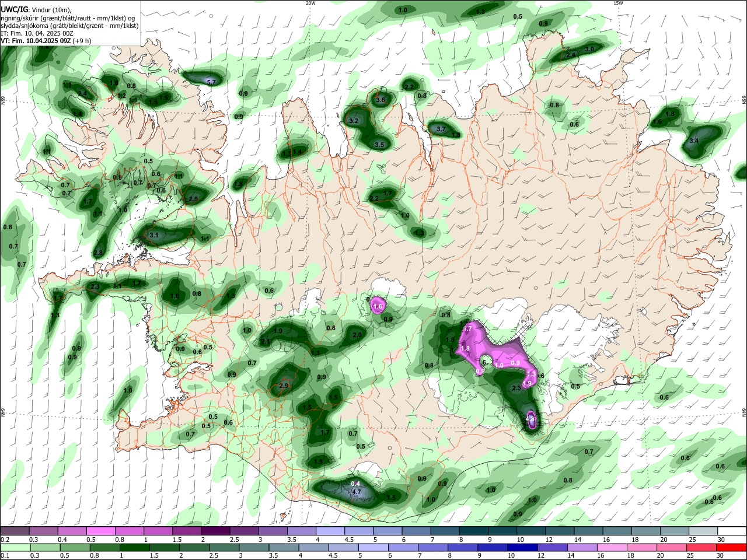Select the '4.7' precipitation value near the south coast
747x560 pixels.
click(x=356, y=492)
